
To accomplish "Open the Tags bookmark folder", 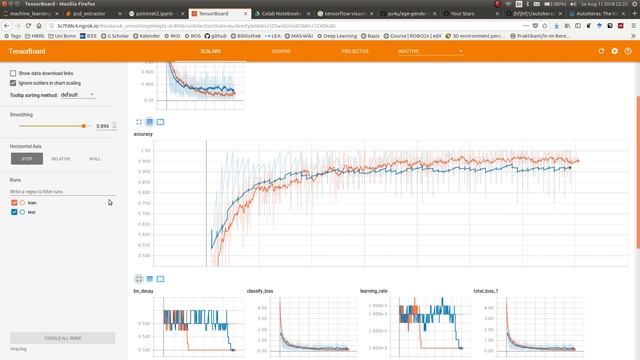I will 13,36.
